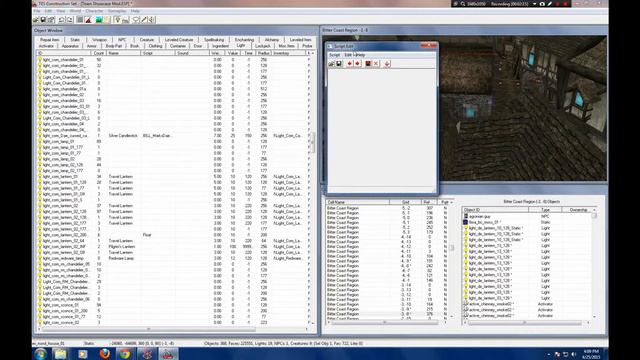Sort object list by Radius column header

click(264, 53)
